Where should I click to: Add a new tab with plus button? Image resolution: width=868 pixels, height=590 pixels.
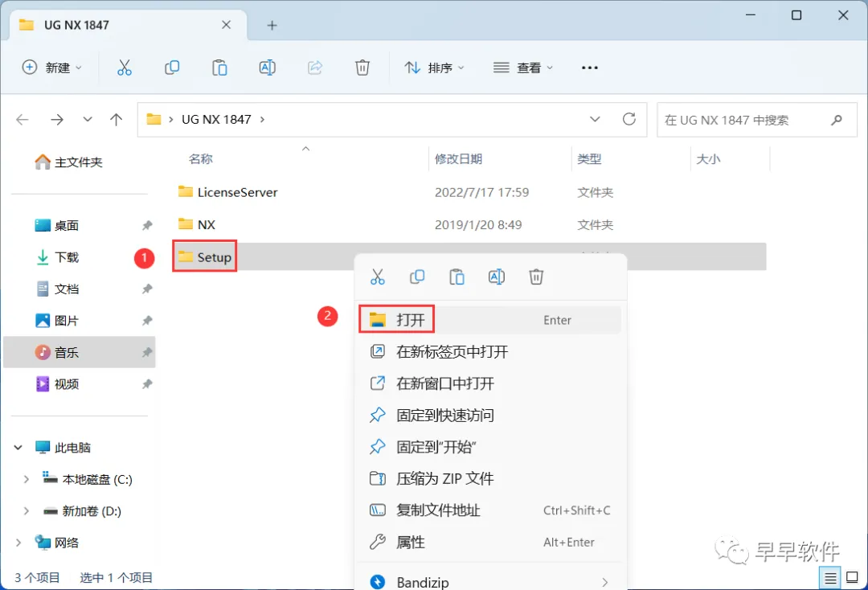272,25
